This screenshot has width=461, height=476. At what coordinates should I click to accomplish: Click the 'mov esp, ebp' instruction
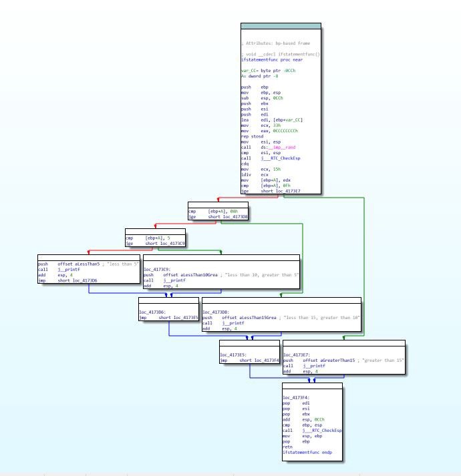click(303, 436)
